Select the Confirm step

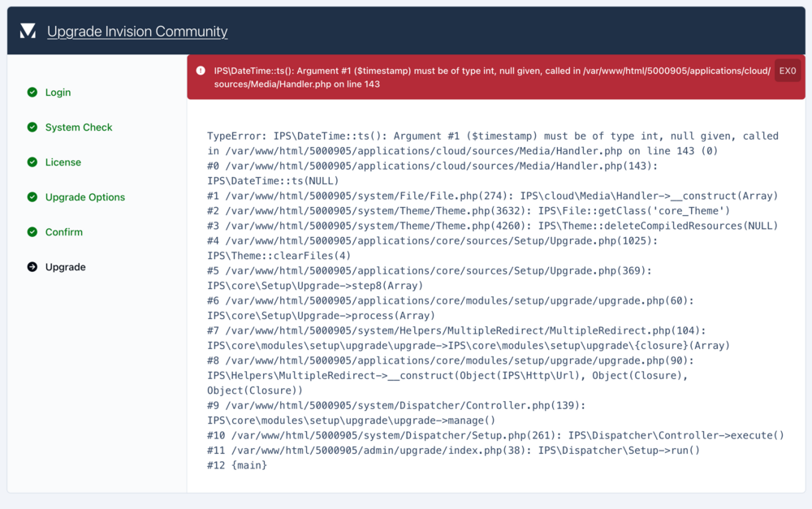(63, 232)
